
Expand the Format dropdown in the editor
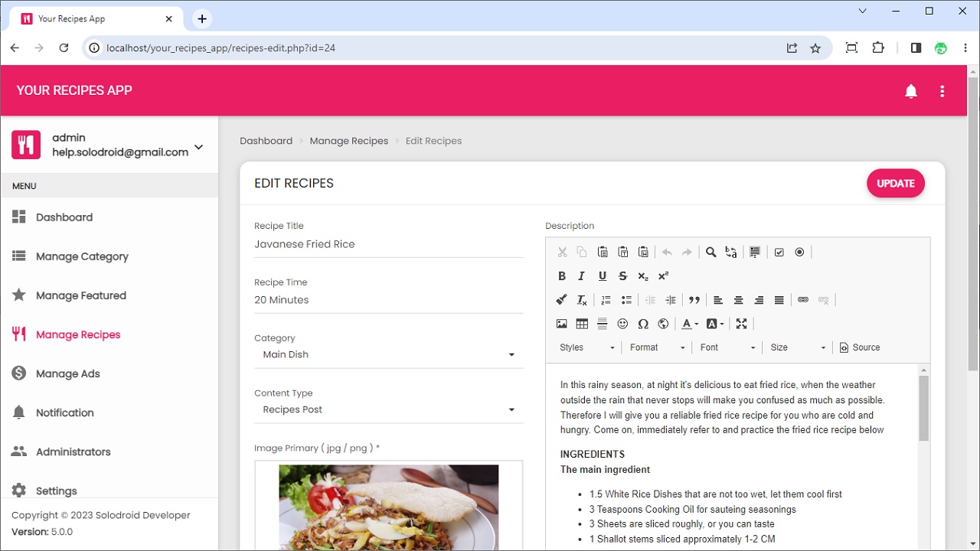656,347
